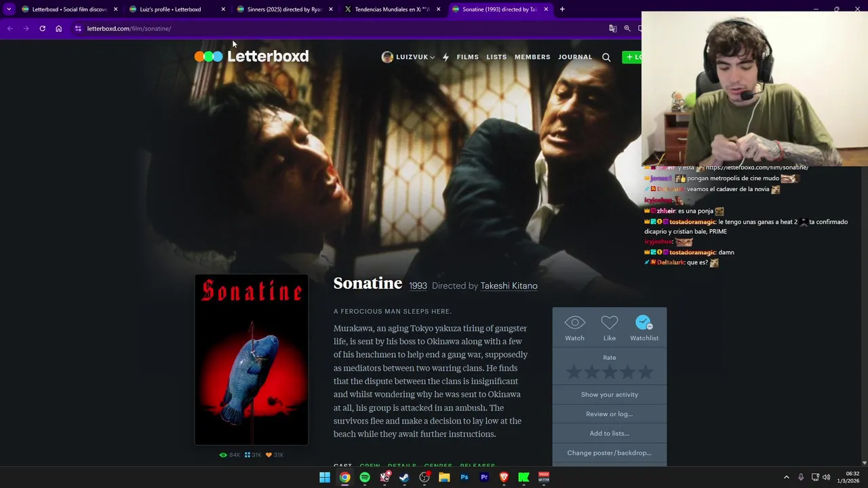Open director Takeshi Kitano's page

pos(509,286)
